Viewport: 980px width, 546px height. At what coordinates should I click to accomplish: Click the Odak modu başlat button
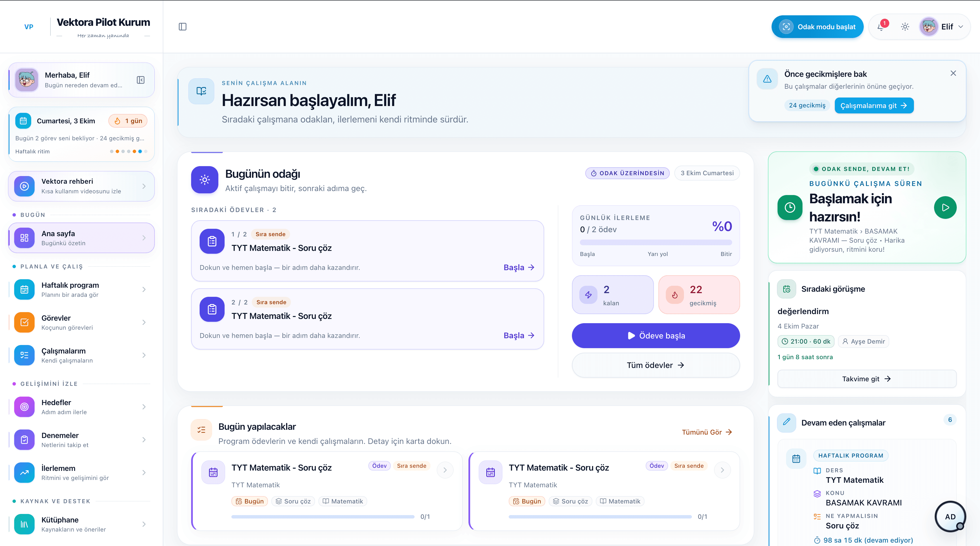coord(817,27)
